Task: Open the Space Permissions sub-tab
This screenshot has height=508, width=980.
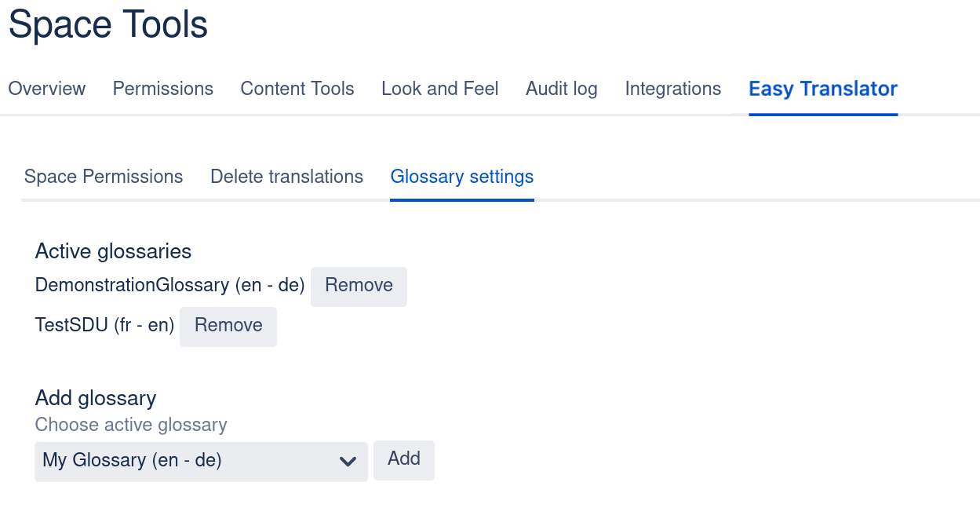Action: [x=104, y=177]
